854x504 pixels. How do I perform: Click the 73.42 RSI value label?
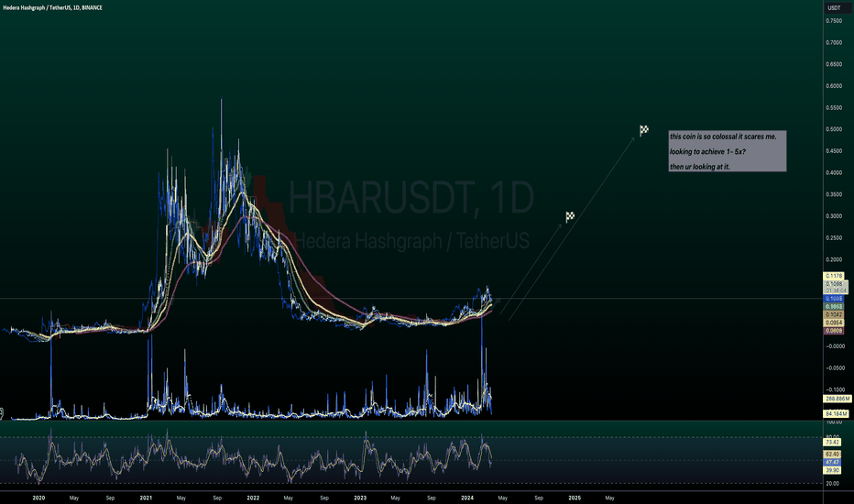832,443
